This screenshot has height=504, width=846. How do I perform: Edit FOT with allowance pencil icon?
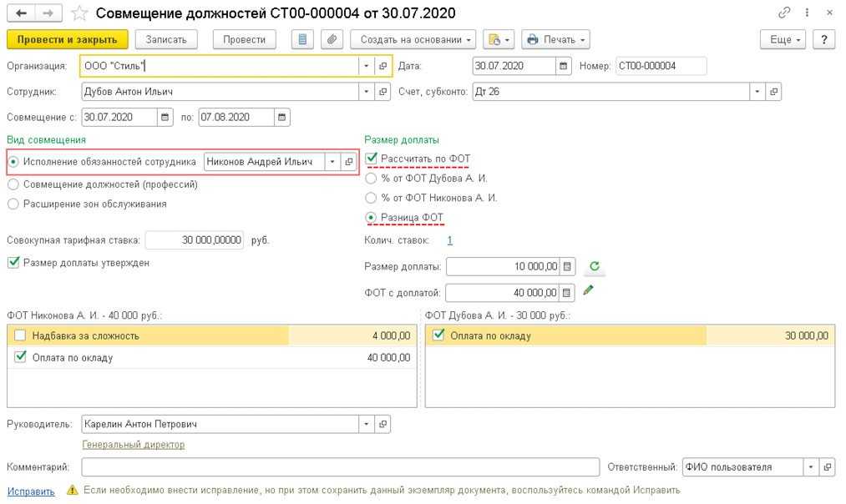(x=589, y=291)
